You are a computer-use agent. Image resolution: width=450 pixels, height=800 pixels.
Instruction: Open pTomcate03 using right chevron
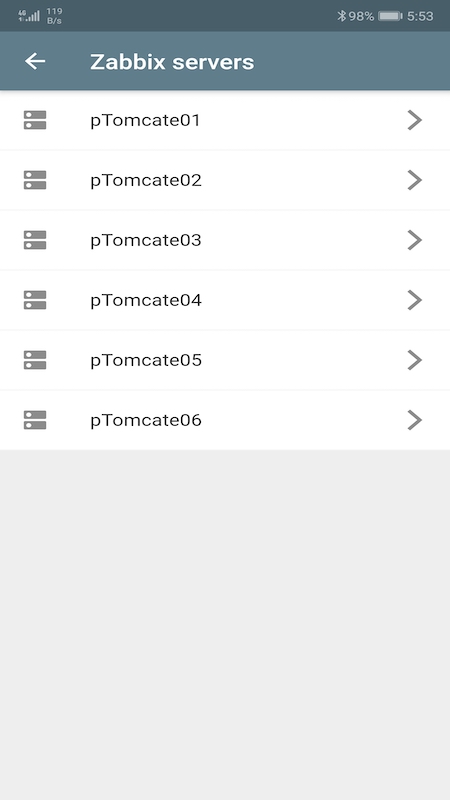(415, 240)
